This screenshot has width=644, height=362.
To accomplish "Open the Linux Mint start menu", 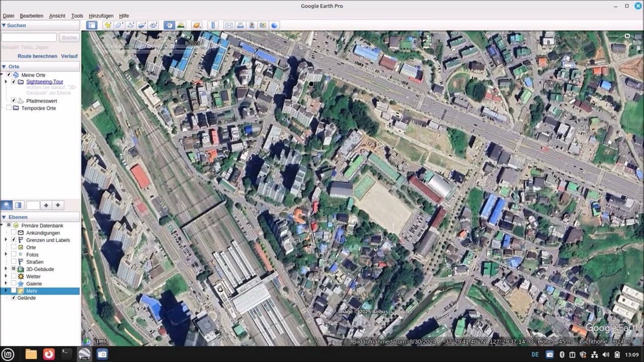I will point(7,354).
